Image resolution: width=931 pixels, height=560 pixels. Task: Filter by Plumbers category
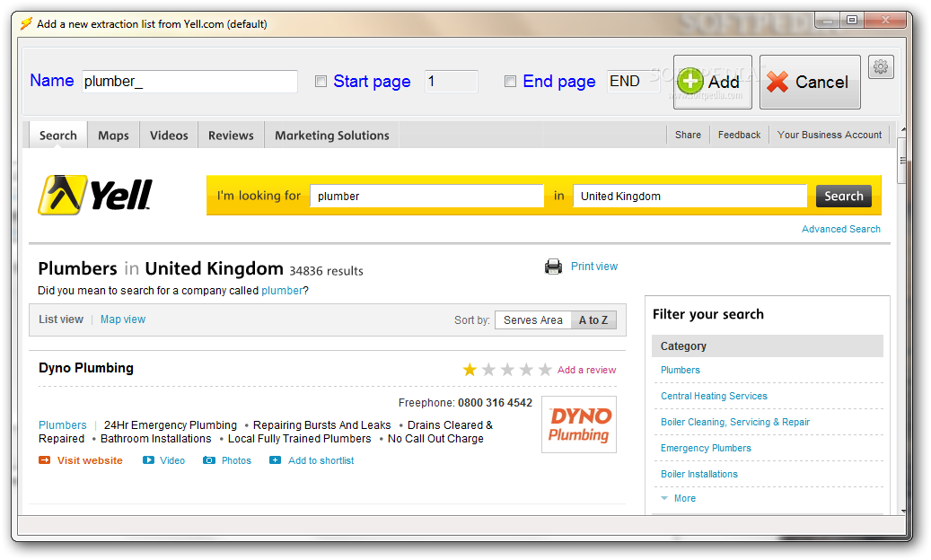(x=681, y=370)
